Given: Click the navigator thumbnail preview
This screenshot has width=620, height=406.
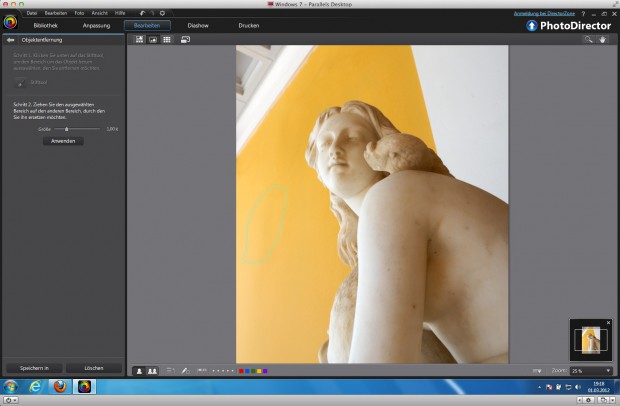Looking at the screenshot, I should click(x=591, y=340).
